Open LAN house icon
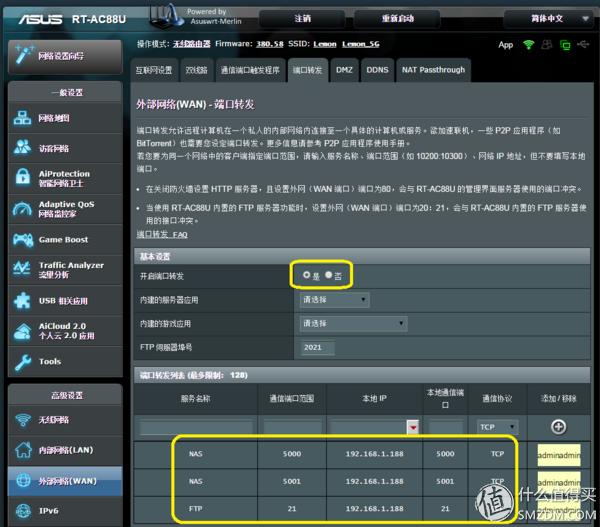Image resolution: width=600 pixels, height=527 pixels. (23, 450)
